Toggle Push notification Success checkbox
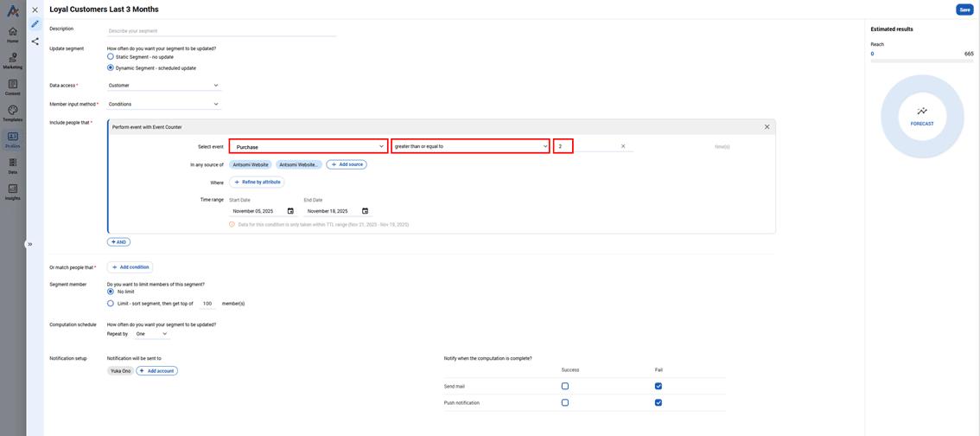Image resolution: width=980 pixels, height=436 pixels. point(565,402)
